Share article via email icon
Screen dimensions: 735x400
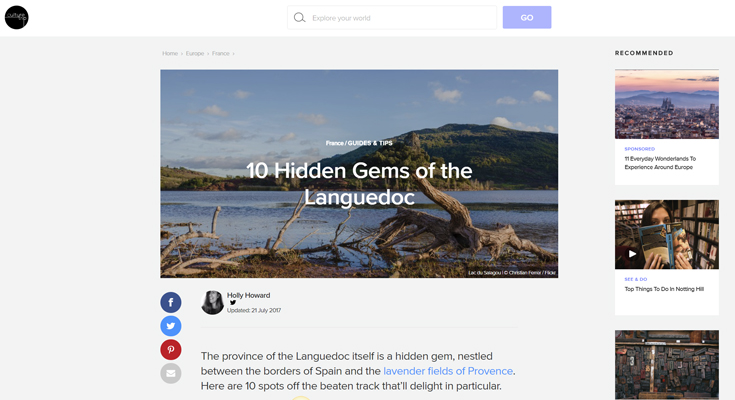pyautogui.click(x=171, y=373)
